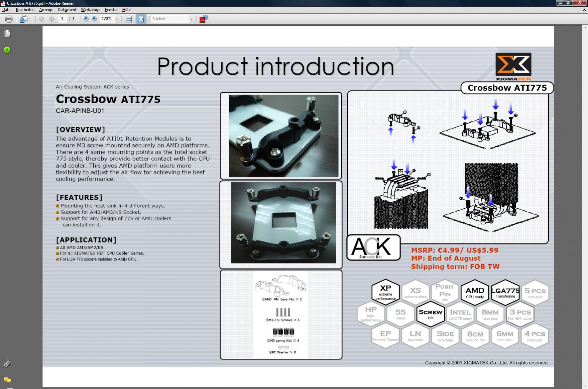Open the Pages panel icon in sidebar
This screenshot has width=588, height=389.
pyautogui.click(x=7, y=33)
